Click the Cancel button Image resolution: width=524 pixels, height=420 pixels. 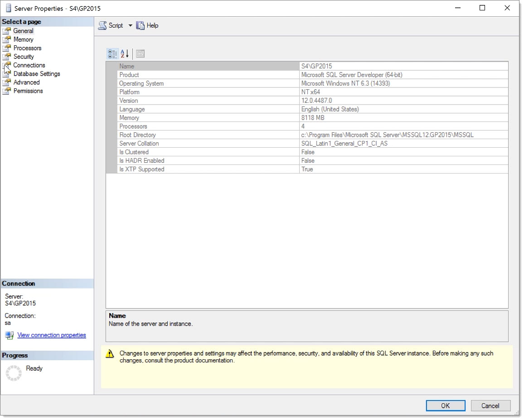pyautogui.click(x=491, y=406)
